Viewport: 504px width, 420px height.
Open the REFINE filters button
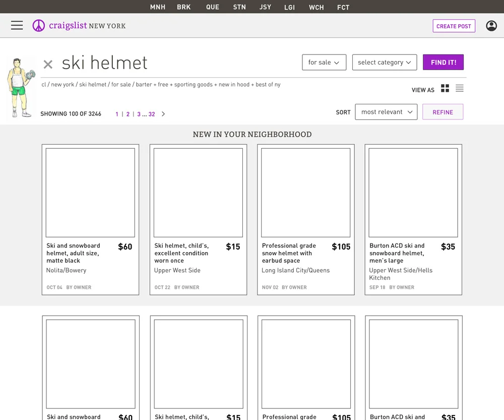click(x=443, y=111)
